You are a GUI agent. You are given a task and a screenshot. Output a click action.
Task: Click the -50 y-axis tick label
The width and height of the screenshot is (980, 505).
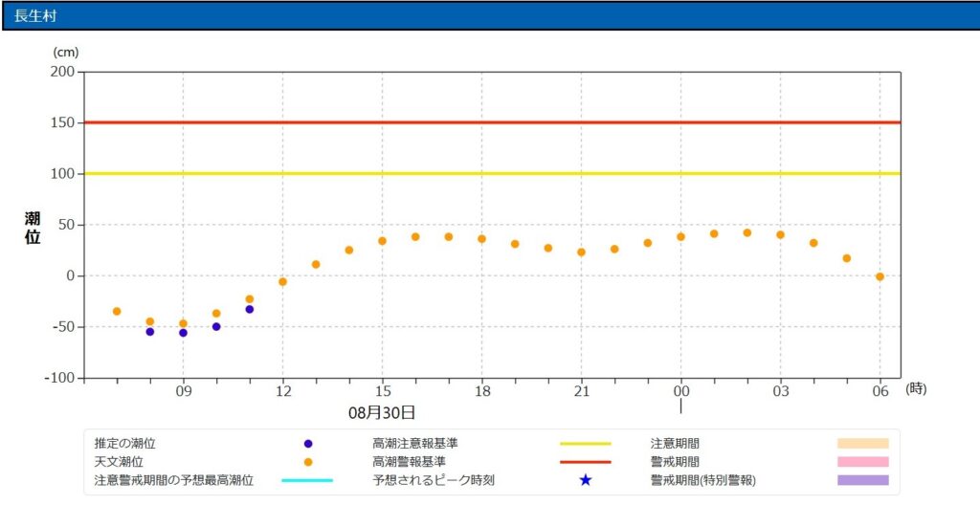65,327
